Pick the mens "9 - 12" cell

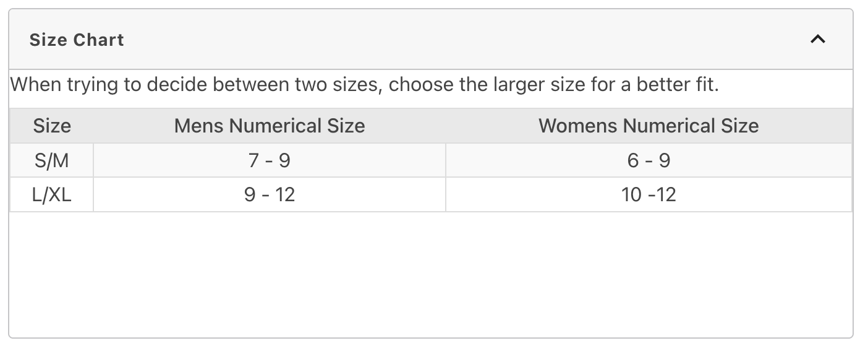coord(269,195)
